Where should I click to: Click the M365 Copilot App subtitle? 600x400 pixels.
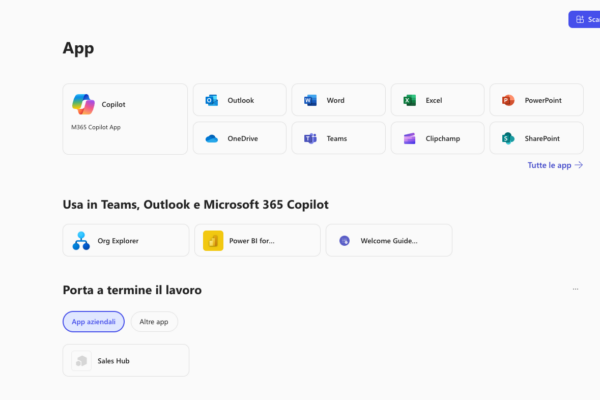point(96,127)
